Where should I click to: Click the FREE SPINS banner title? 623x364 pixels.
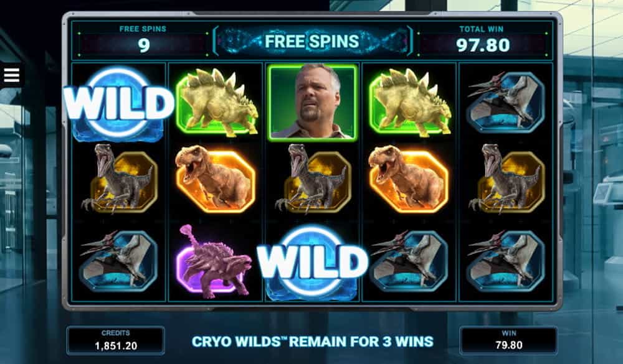(312, 41)
